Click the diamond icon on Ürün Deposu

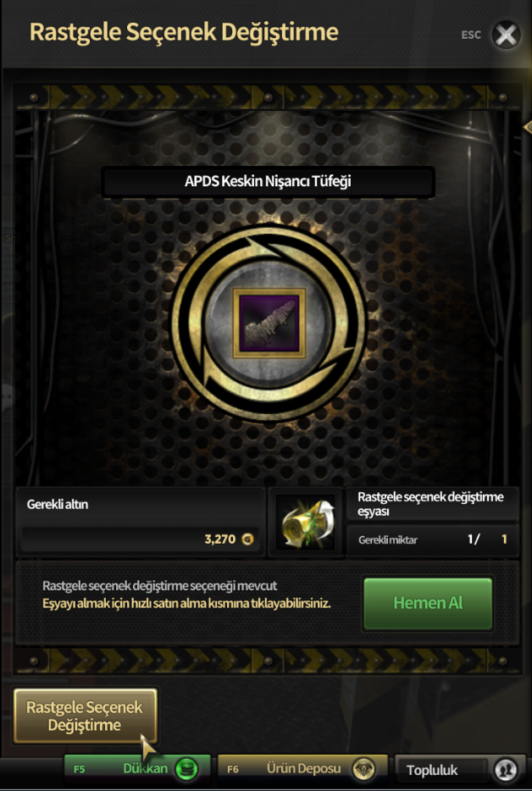(363, 769)
